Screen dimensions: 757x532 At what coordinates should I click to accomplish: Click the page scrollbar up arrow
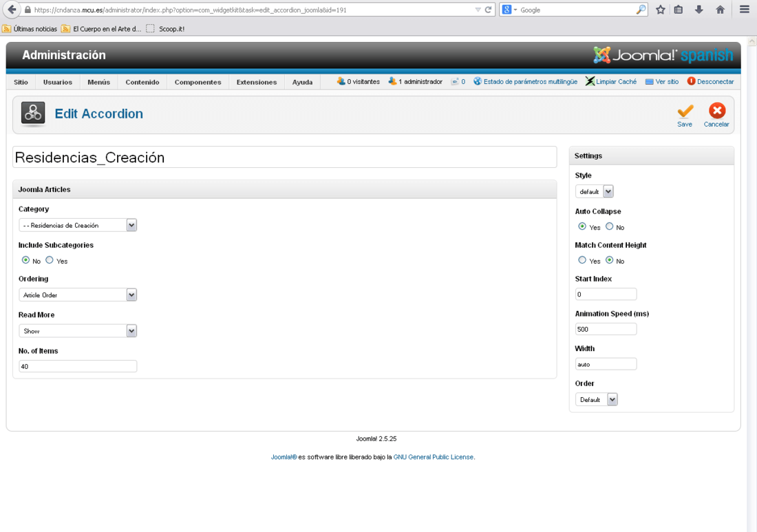pos(751,41)
